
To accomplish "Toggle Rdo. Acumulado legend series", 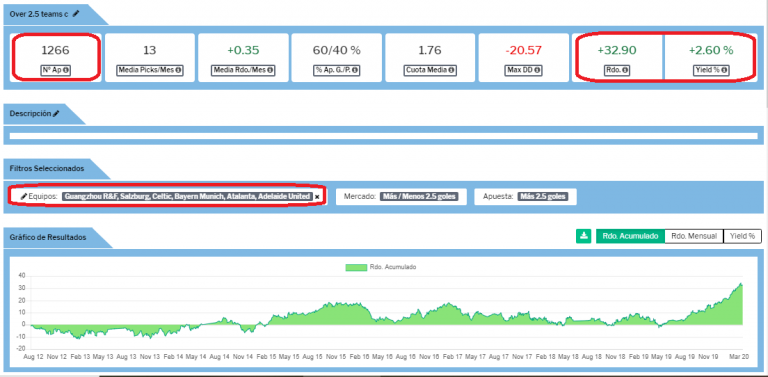I will point(381,267).
